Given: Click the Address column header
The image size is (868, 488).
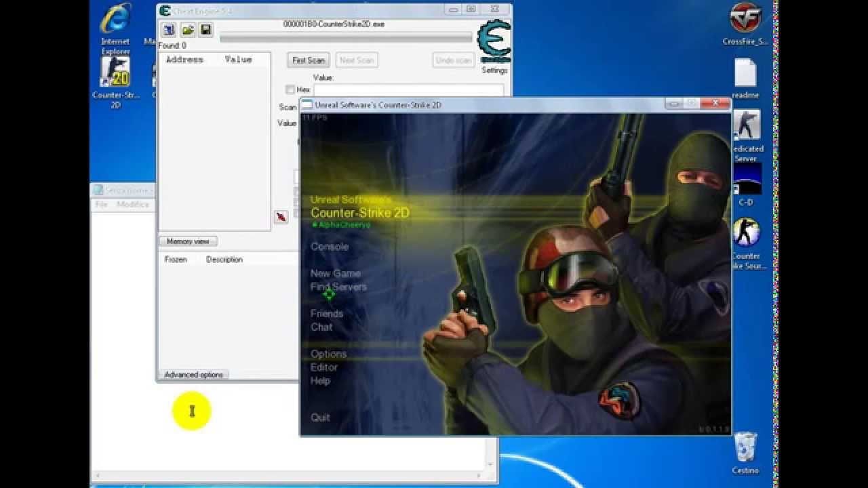Looking at the screenshot, I should click(184, 60).
